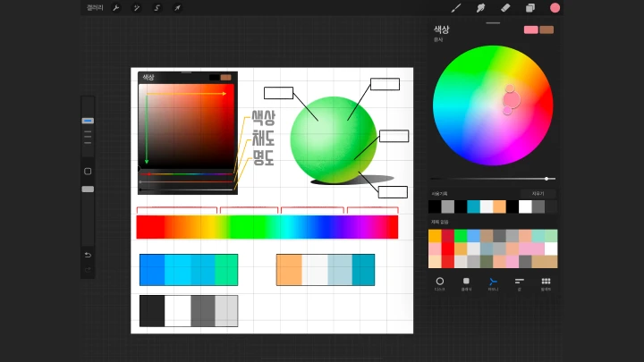Select the Eraser tool

tap(505, 8)
